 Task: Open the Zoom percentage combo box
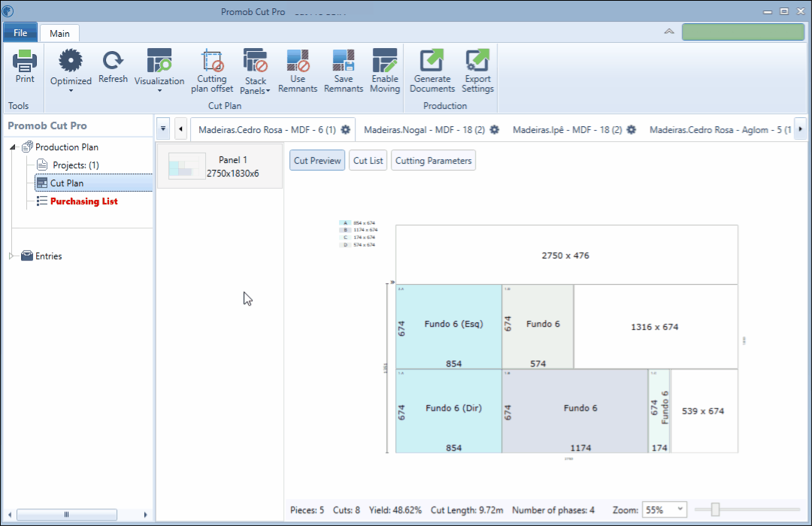click(665, 510)
